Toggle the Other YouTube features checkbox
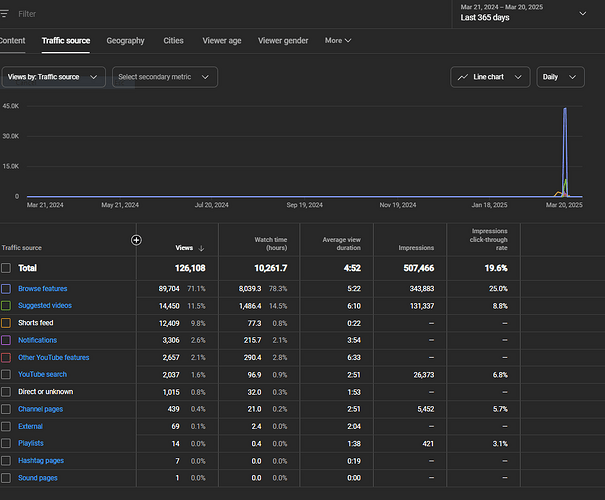605x500 pixels. click(6, 357)
